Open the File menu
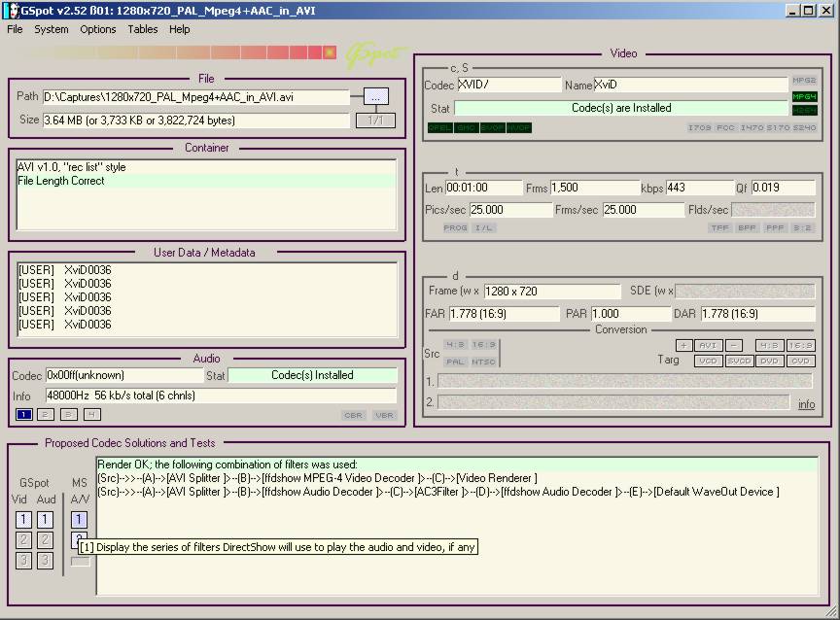The height and width of the screenshot is (620, 840). click(x=15, y=29)
